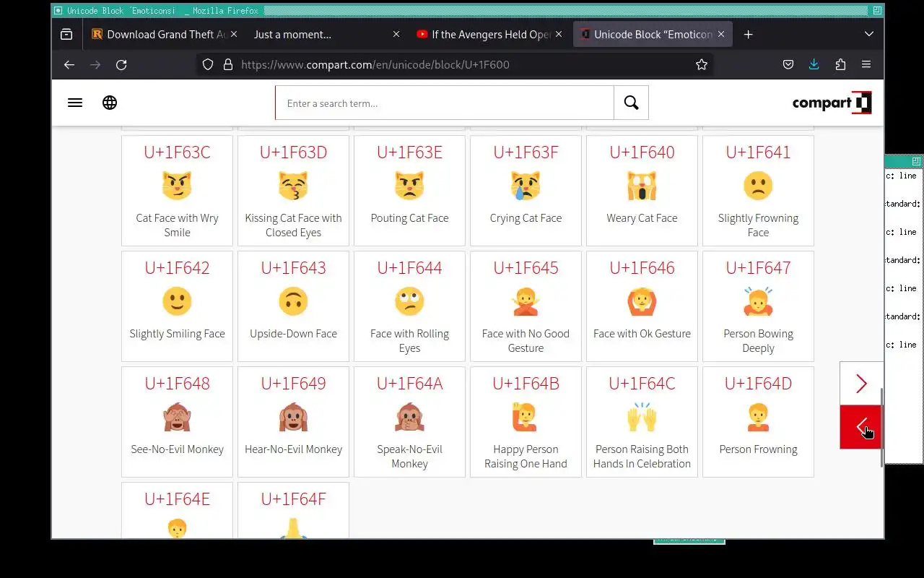Click the Person Frowning emoji
Screen dimensions: 924x578
[758, 417]
